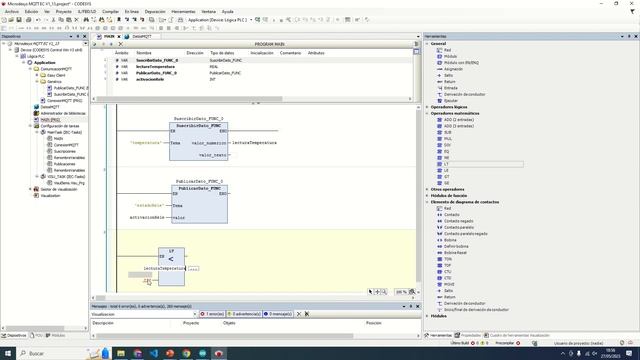Viewport: 640px width, 360px height.
Task: Expand Otros operadores category
Action: (427, 189)
